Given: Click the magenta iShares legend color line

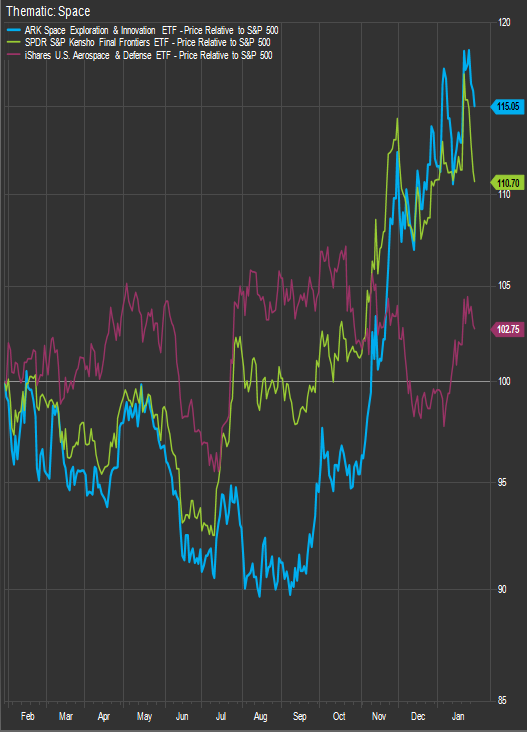Looking at the screenshot, I should (x=14, y=55).
